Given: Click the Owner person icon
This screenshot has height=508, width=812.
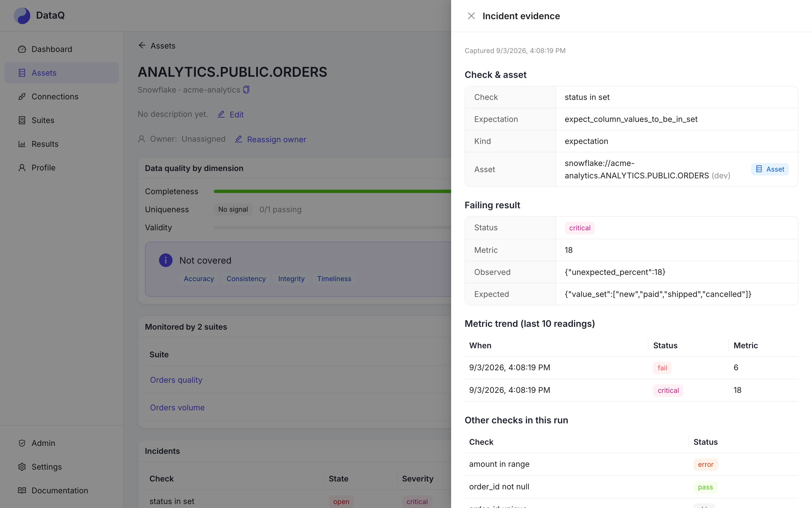Looking at the screenshot, I should [x=142, y=139].
